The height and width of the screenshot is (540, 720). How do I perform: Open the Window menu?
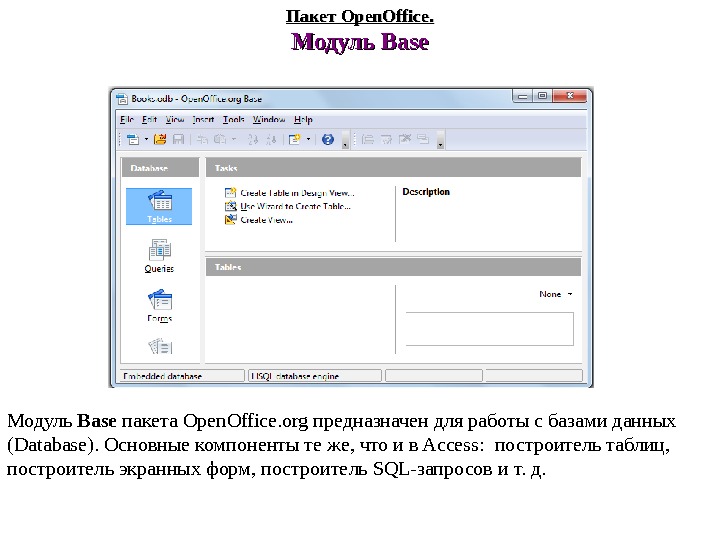pyautogui.click(x=269, y=119)
